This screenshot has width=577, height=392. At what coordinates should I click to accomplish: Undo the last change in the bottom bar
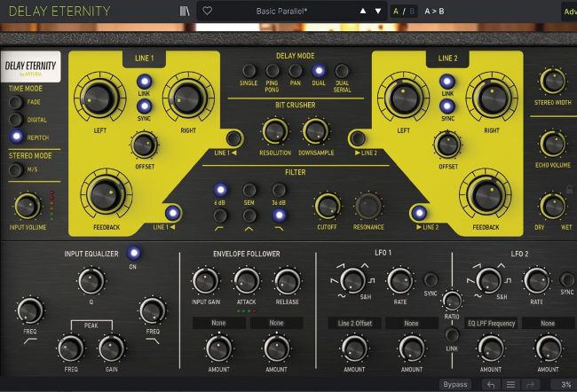[x=491, y=385]
